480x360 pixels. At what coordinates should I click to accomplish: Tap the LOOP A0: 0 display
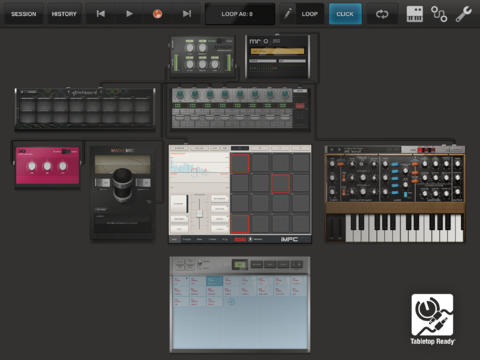[240, 14]
